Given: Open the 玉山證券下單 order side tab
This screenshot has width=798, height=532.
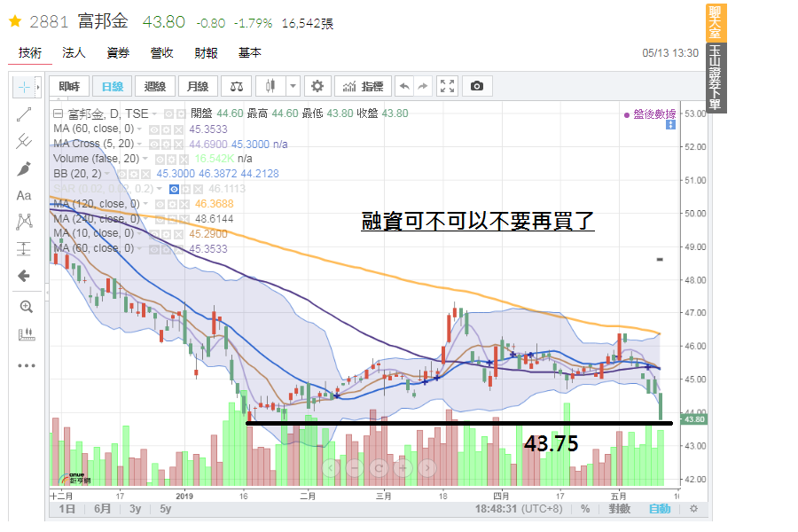Looking at the screenshot, I should [x=716, y=77].
